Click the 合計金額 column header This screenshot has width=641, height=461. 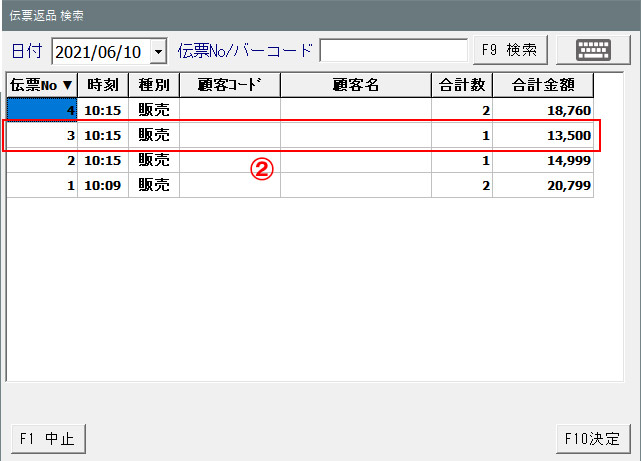pos(543,85)
